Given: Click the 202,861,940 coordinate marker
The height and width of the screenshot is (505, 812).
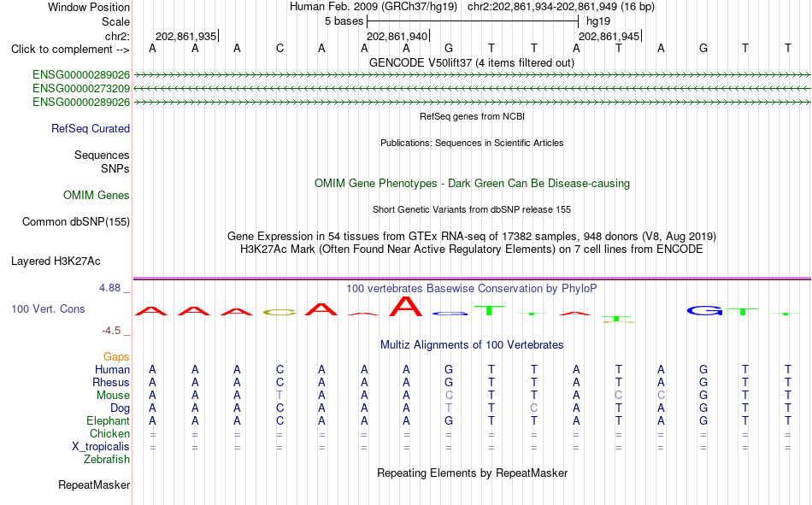Looking at the screenshot, I should [397, 36].
